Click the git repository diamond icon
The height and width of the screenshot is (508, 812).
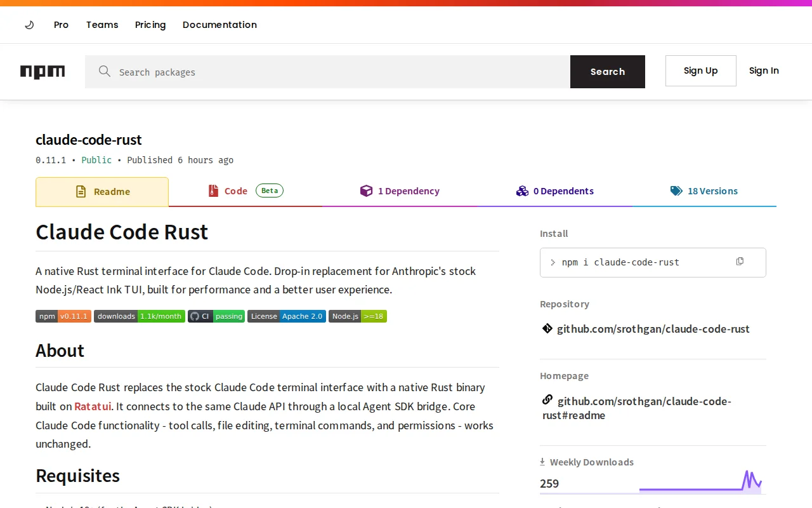point(547,328)
